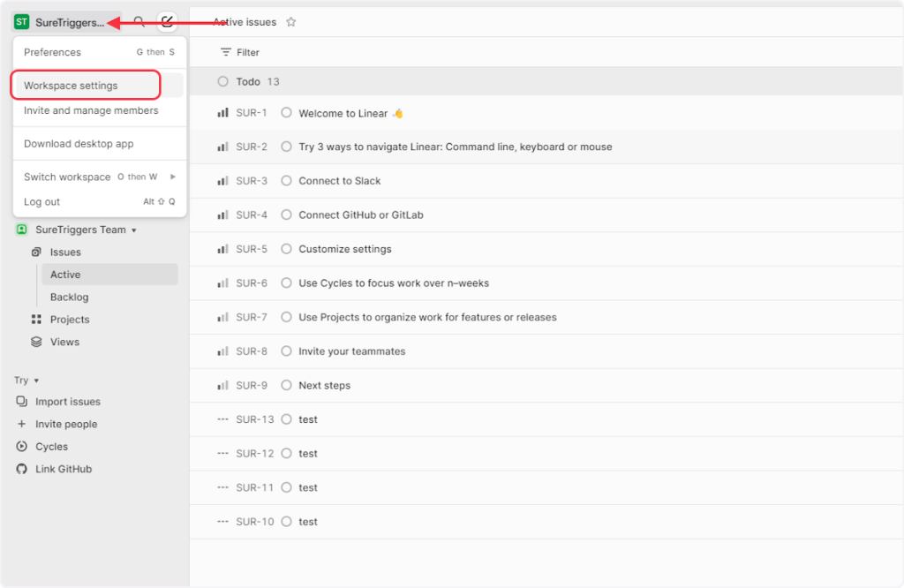Screen dimensions: 904x588
Task: Click the GitHub icon next to Link GitHub
Action: click(22, 469)
